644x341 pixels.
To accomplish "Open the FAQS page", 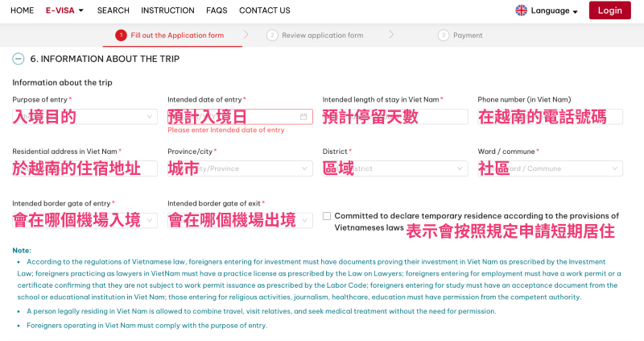I will [x=217, y=10].
